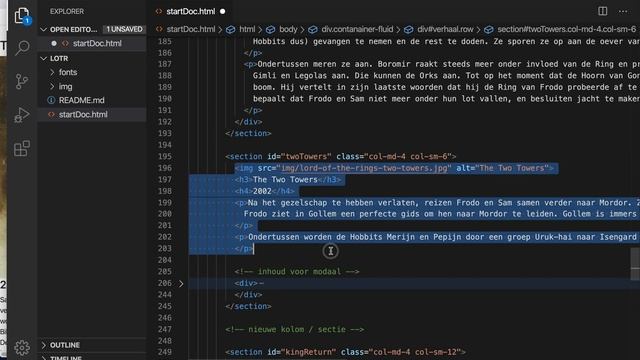Open the Extensions view
Image resolution: width=640 pixels, height=360 pixels.
pyautogui.click(x=22, y=149)
